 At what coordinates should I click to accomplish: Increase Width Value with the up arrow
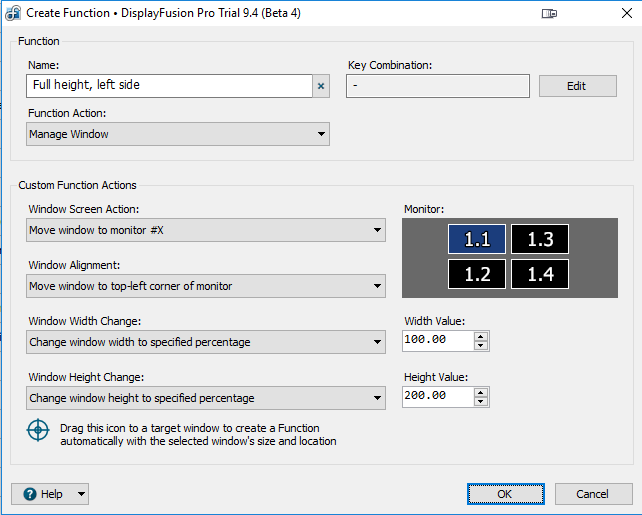click(x=481, y=336)
